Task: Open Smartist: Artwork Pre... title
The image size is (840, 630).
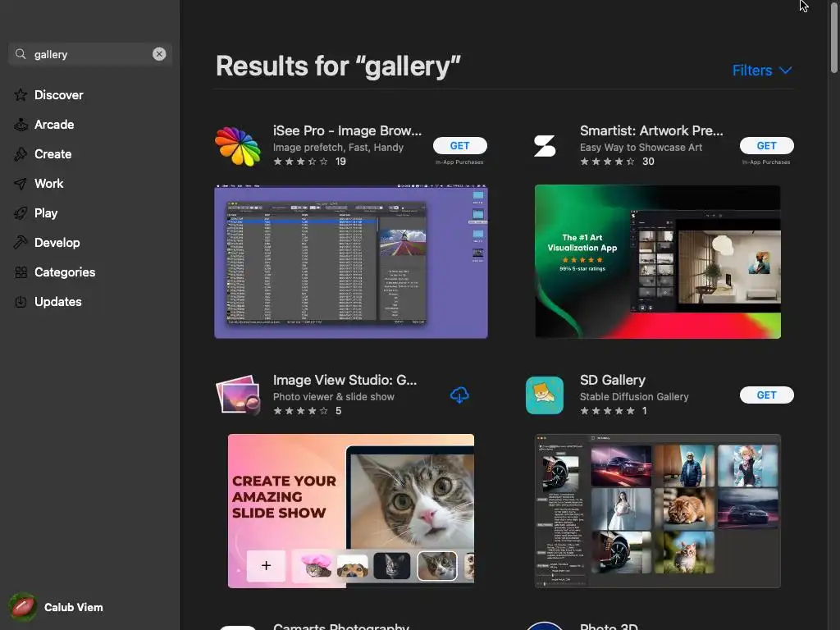Action: 651,130
